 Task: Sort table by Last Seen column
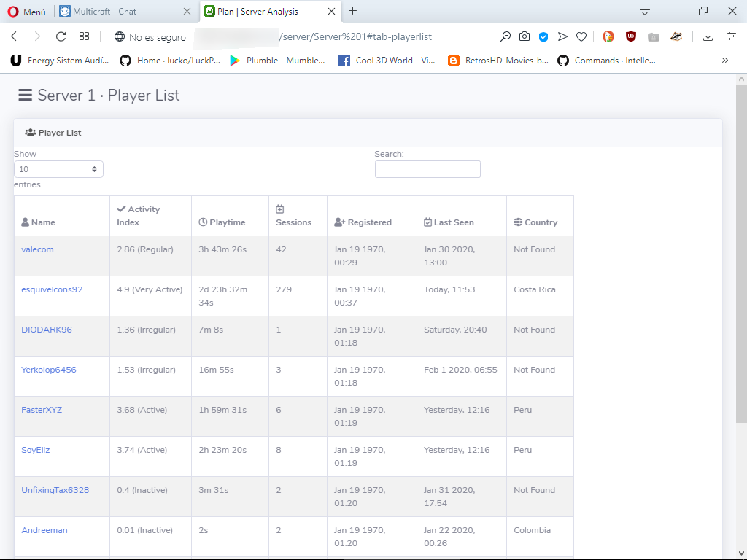click(x=461, y=216)
